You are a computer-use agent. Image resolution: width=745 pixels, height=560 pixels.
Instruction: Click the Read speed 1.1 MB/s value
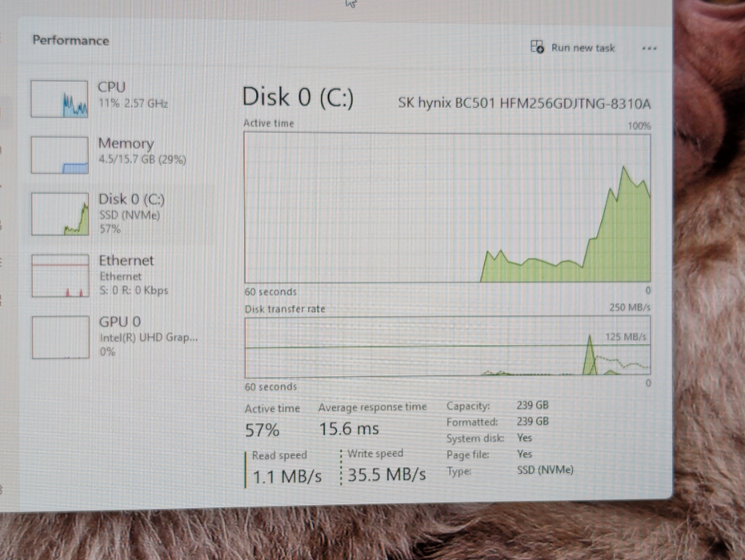click(287, 477)
